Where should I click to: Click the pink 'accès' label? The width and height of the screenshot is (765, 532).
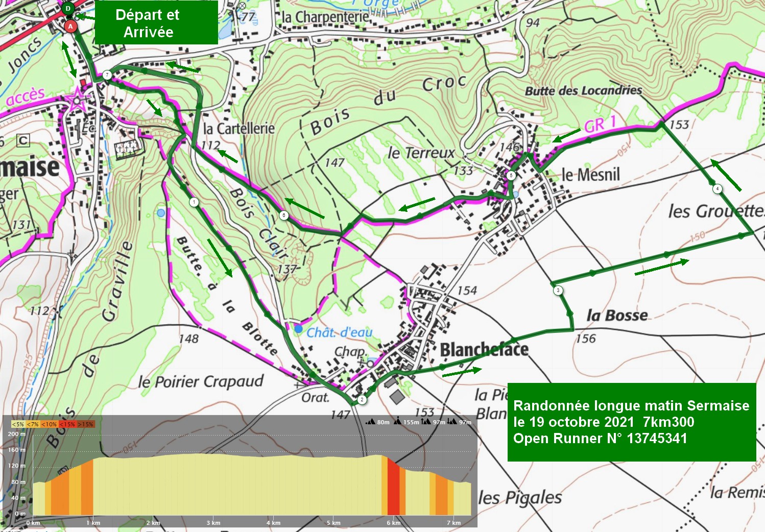coord(26,97)
